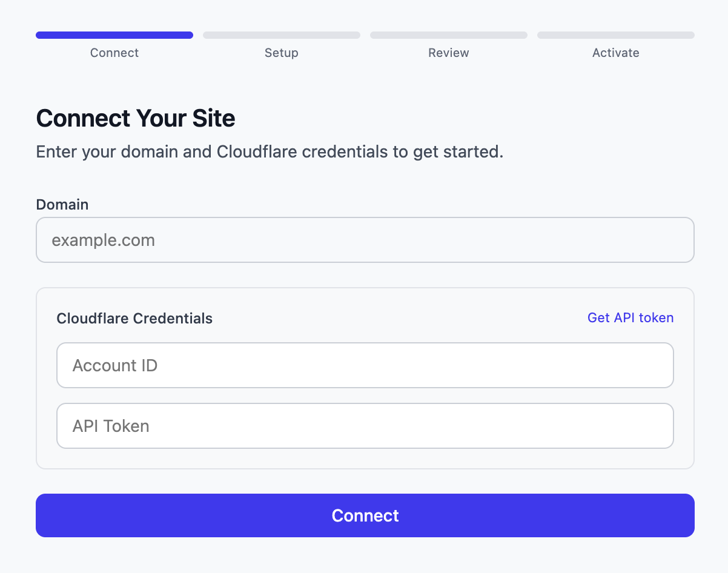Image resolution: width=728 pixels, height=573 pixels.
Task: Switch to the Setup step
Action: click(281, 53)
